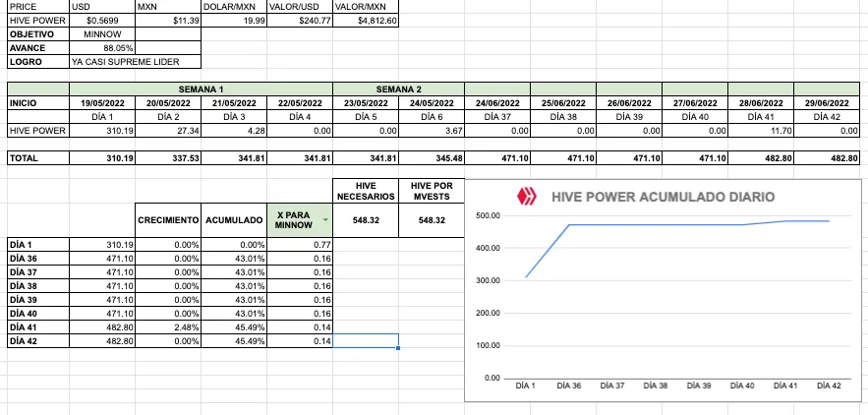Click the red Hive logo in the chart

[x=527, y=196]
